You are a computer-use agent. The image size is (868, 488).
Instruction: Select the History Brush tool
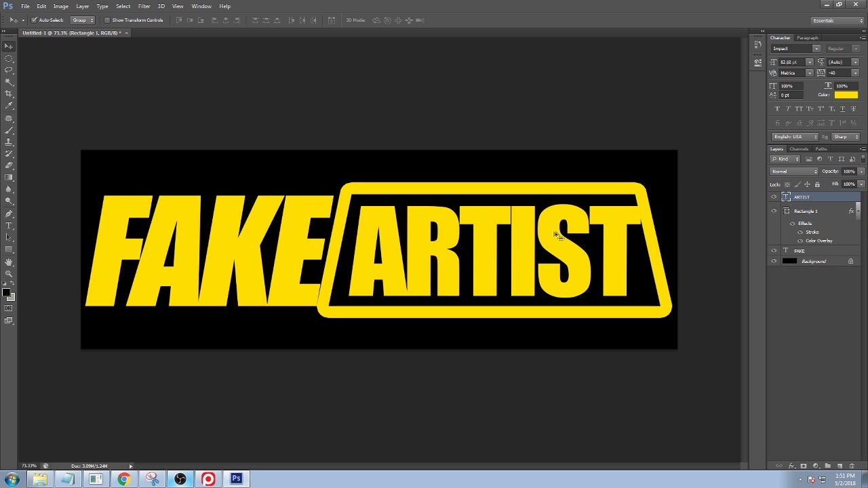point(9,154)
